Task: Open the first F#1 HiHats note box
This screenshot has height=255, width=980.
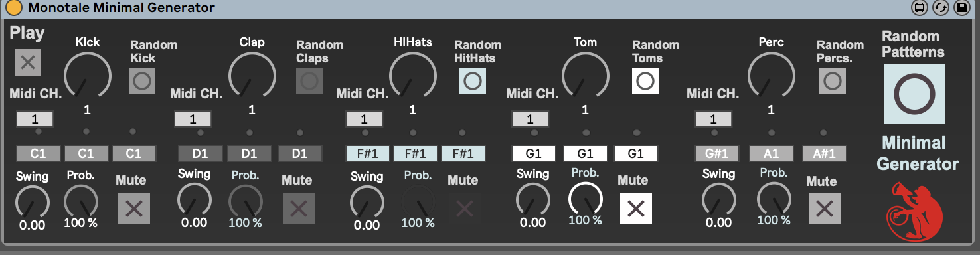Action: click(368, 153)
